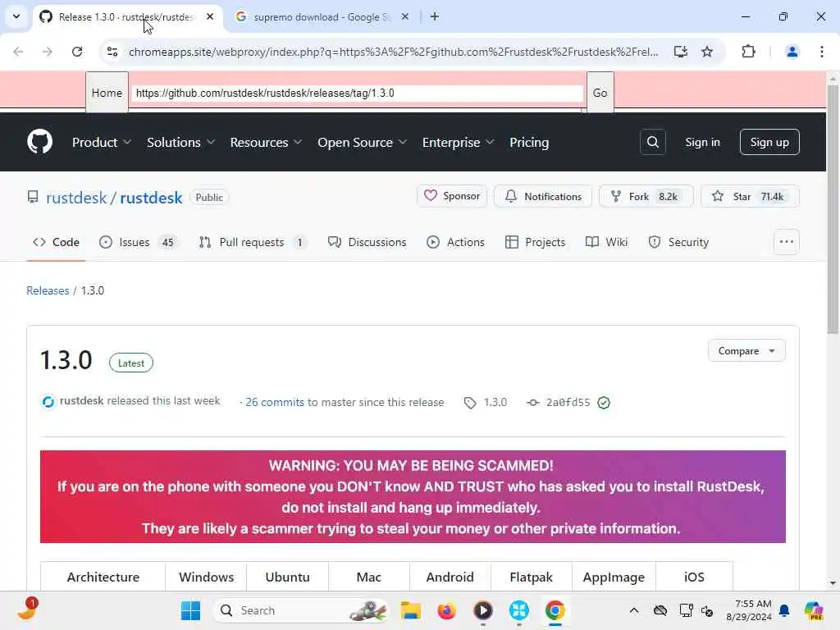This screenshot has height=630, width=840.
Task: Click the page vertical scrollbar
Action: click(x=833, y=209)
